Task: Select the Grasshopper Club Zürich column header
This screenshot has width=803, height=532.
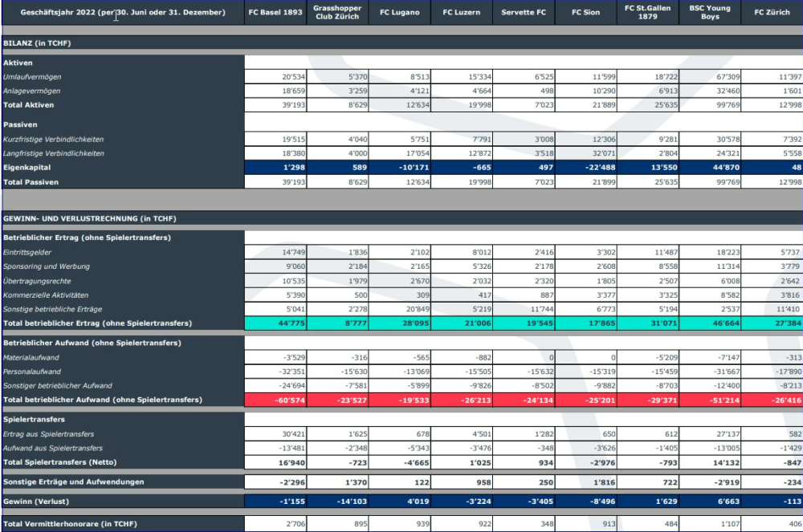Action: [336, 12]
